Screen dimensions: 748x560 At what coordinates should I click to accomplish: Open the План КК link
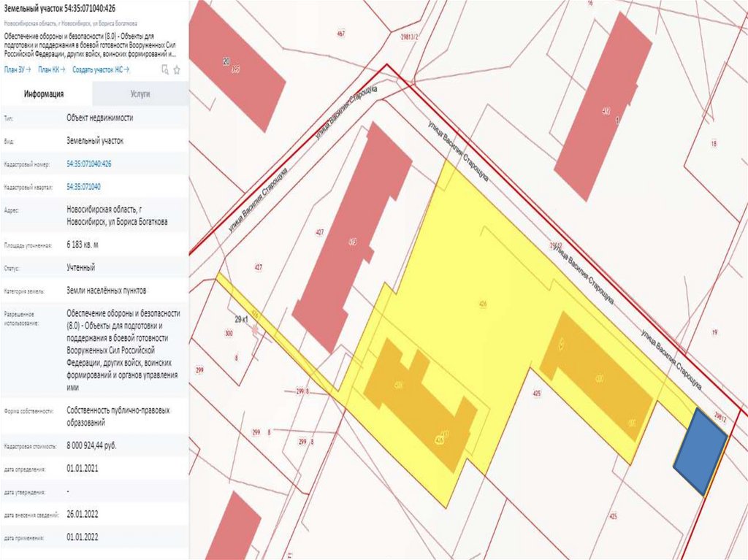52,69
